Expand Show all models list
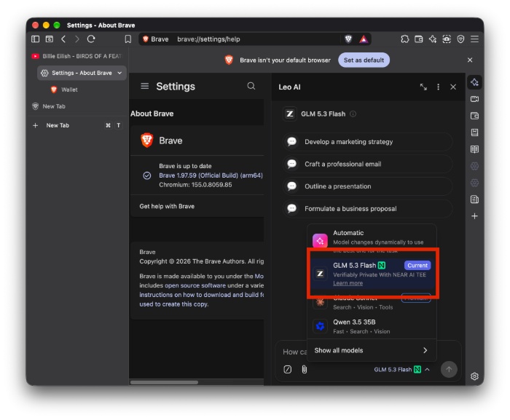This screenshot has width=510, height=420. click(x=372, y=350)
